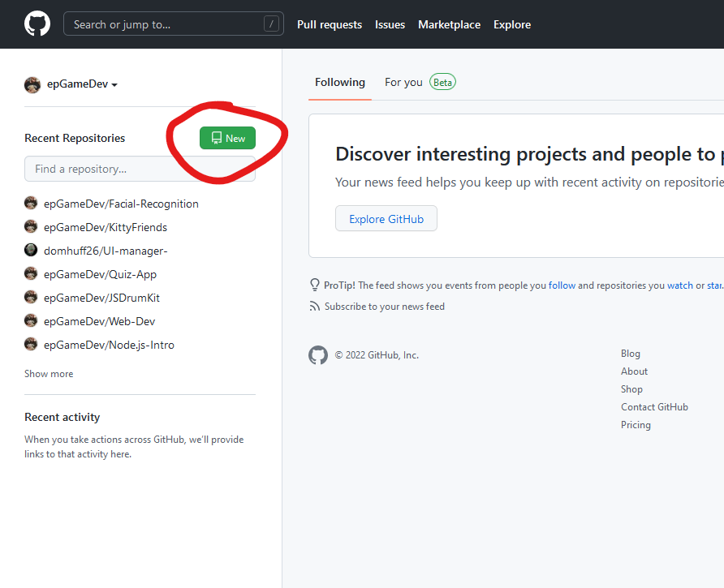This screenshot has width=724, height=588.
Task: Click the KittyFriends repository avatar icon
Action: (30, 227)
